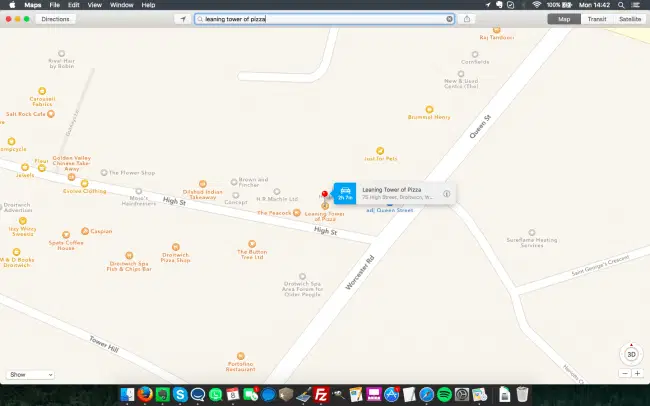Open the View menu

[95, 5]
